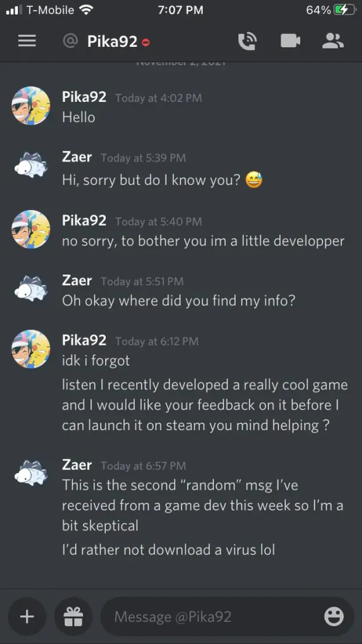Select the 'I'd rather not download a virus' message
362x644 pixels.
coord(168,549)
